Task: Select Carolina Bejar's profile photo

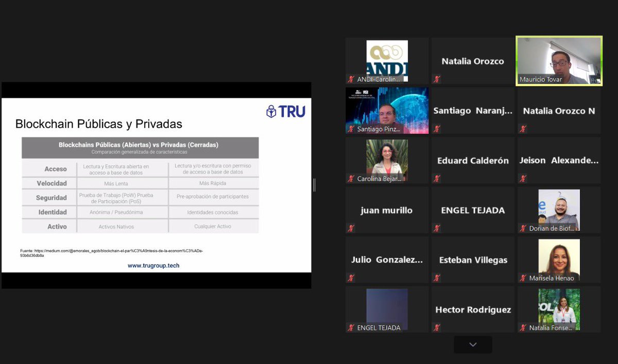Action: (387, 160)
